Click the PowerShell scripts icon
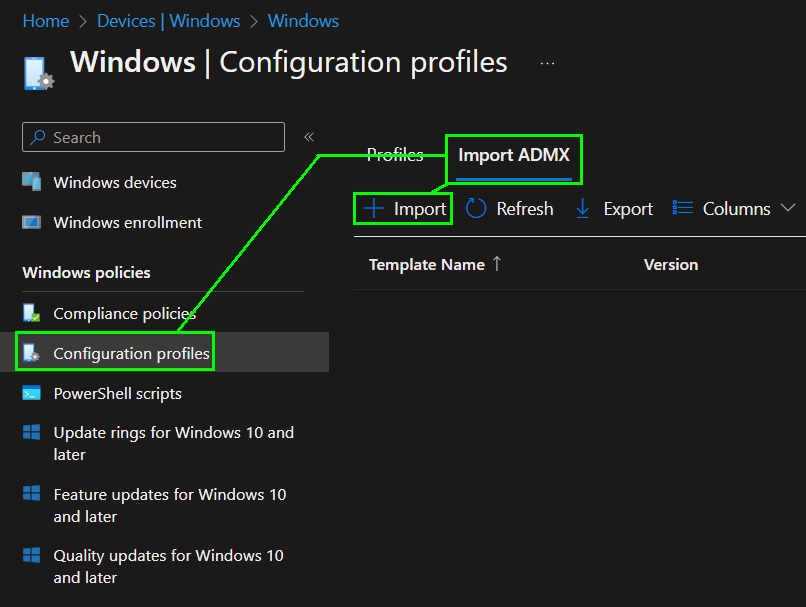806x607 pixels. [32, 393]
